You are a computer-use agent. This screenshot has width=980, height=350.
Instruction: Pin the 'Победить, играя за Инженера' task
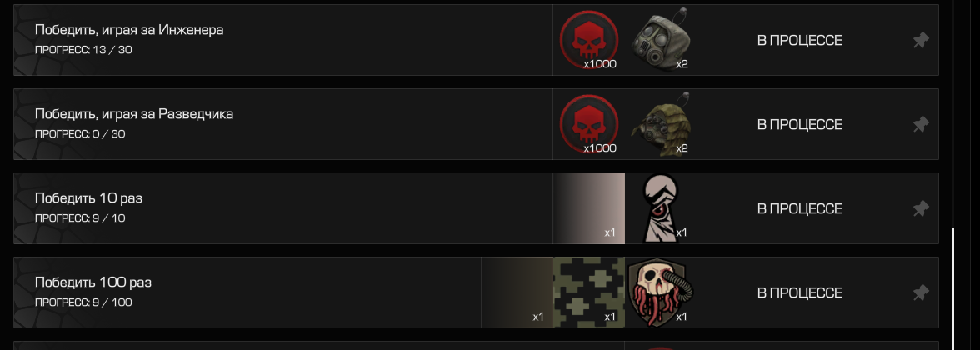point(921,40)
